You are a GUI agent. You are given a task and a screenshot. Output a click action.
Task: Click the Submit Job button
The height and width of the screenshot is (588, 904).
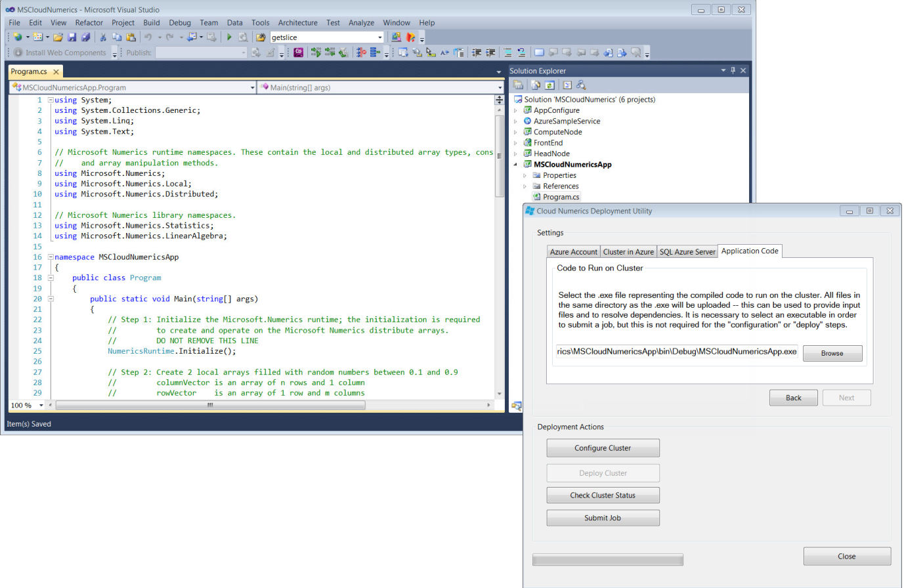603,518
